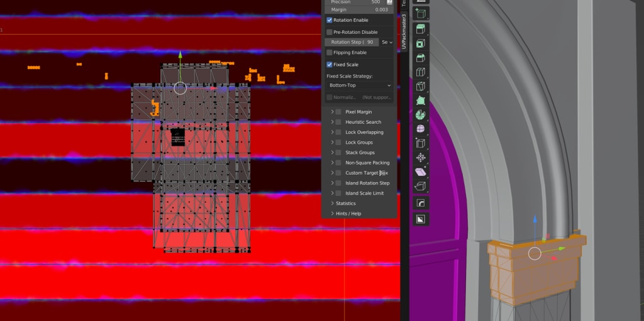Click the curved-corner tool icon below Rip Region
Viewport: 644px width, 321px height.
421,203
